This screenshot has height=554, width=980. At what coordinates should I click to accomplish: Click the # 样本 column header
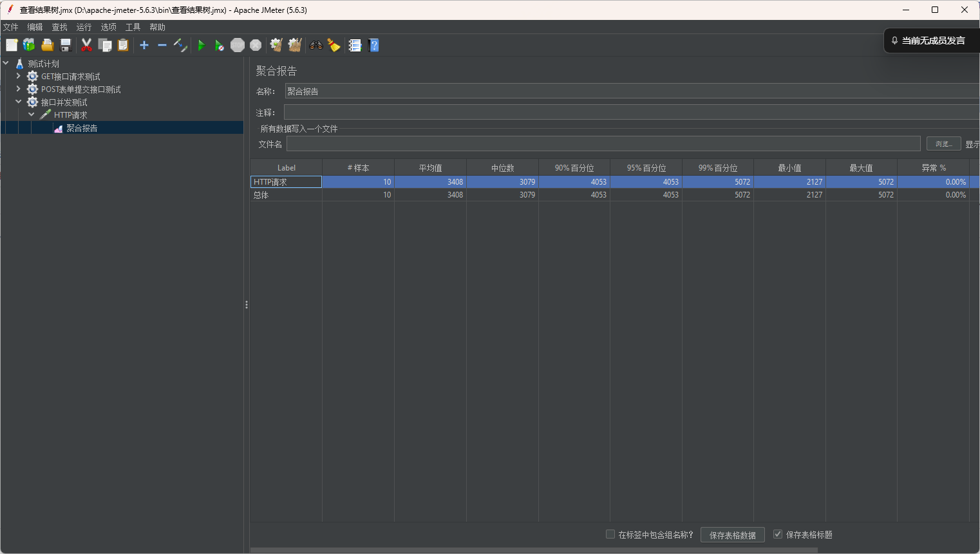coord(358,168)
